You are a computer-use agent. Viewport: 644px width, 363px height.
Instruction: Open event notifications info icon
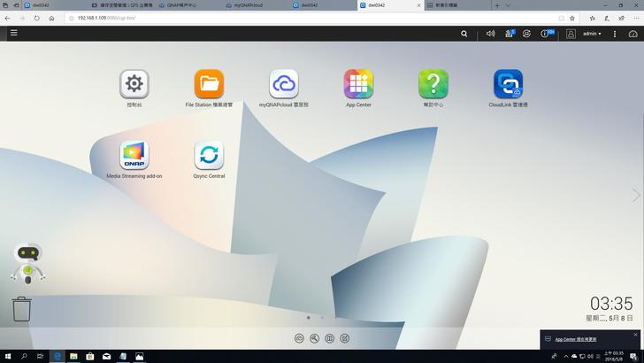(547, 34)
